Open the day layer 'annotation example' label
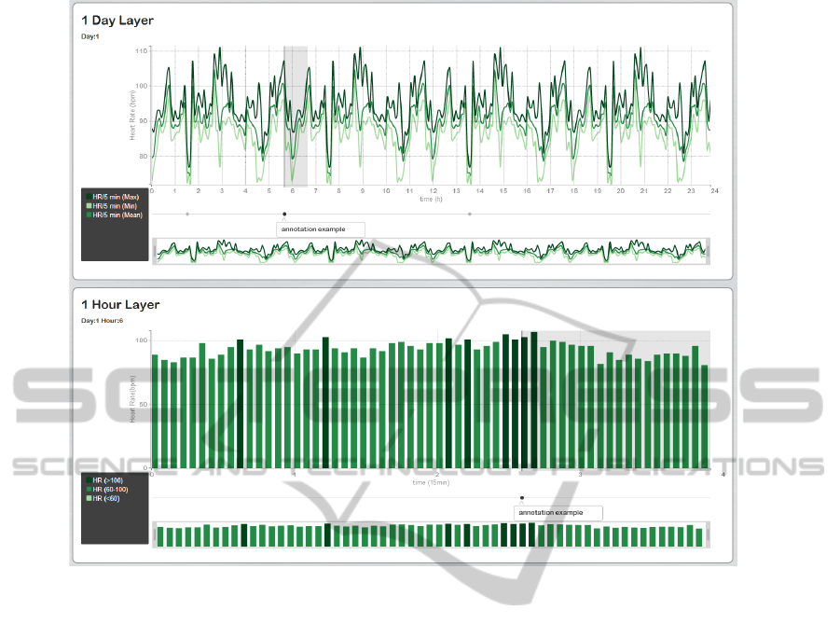This screenshot has height=638, width=840. point(320,229)
